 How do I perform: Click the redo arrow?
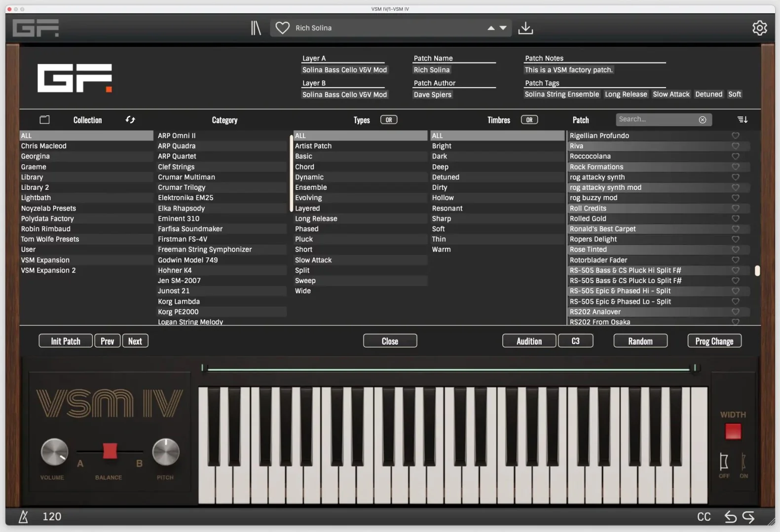pos(748,517)
